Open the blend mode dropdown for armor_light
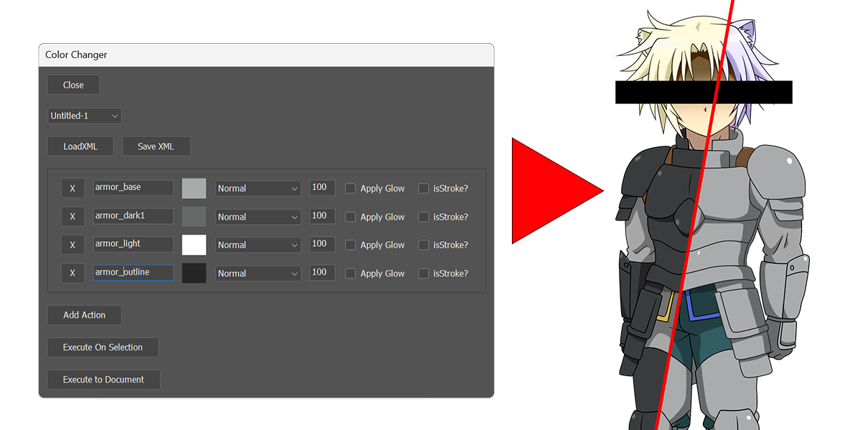Screen dimensions: 868x430 click(x=257, y=244)
